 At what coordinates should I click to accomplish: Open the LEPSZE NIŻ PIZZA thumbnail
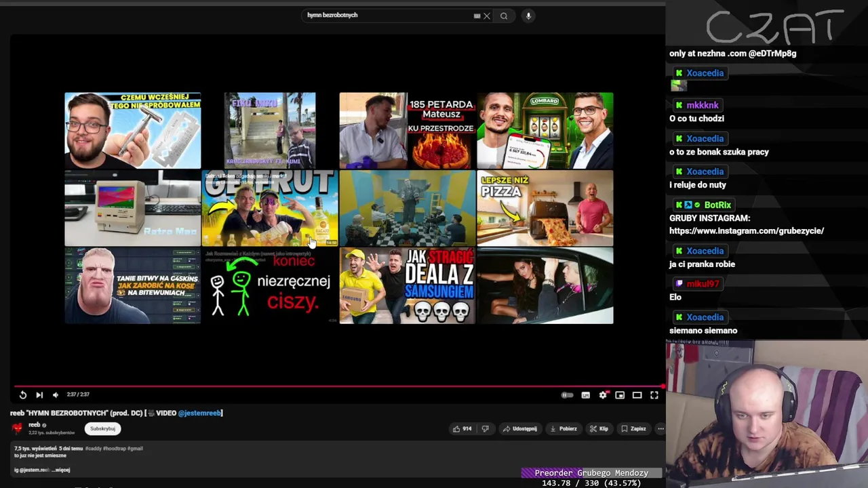pyautogui.click(x=545, y=208)
